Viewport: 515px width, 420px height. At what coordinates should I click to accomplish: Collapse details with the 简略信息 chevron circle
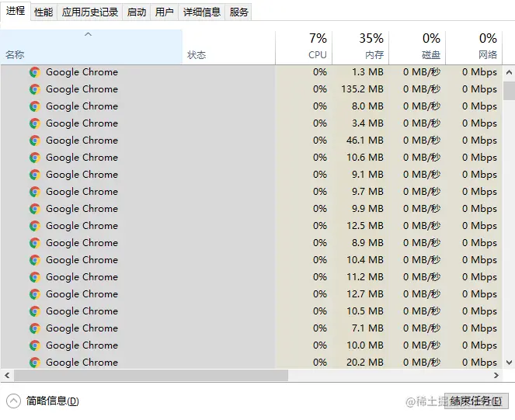tap(13, 401)
